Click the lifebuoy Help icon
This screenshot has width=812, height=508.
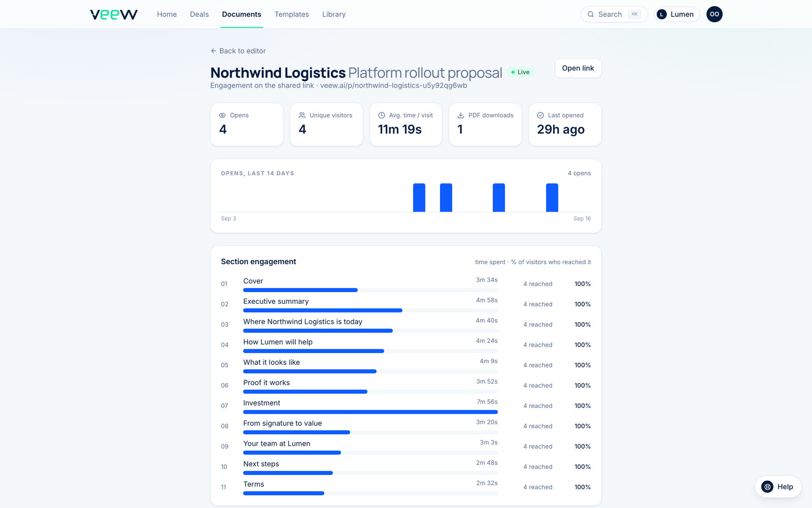tap(767, 487)
